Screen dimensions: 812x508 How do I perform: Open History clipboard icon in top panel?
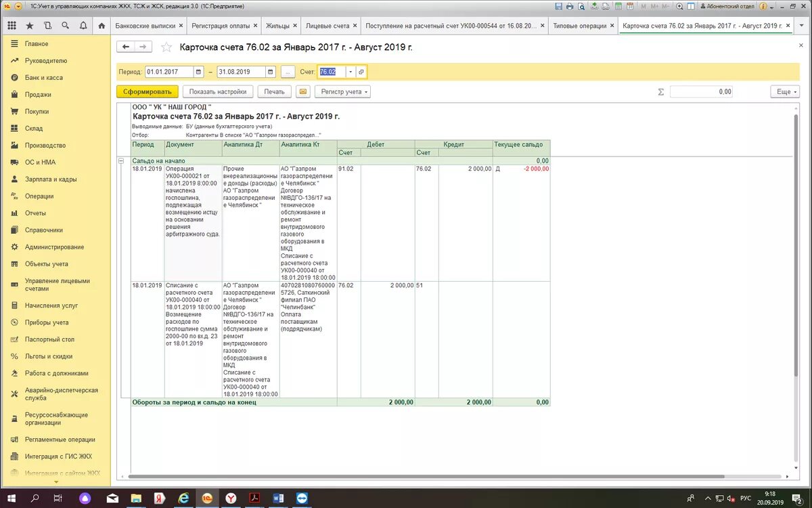point(47,26)
